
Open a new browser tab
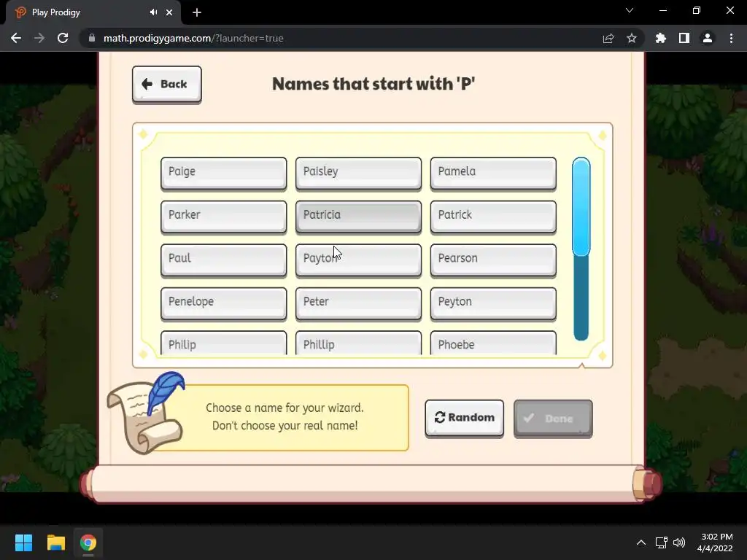click(197, 12)
